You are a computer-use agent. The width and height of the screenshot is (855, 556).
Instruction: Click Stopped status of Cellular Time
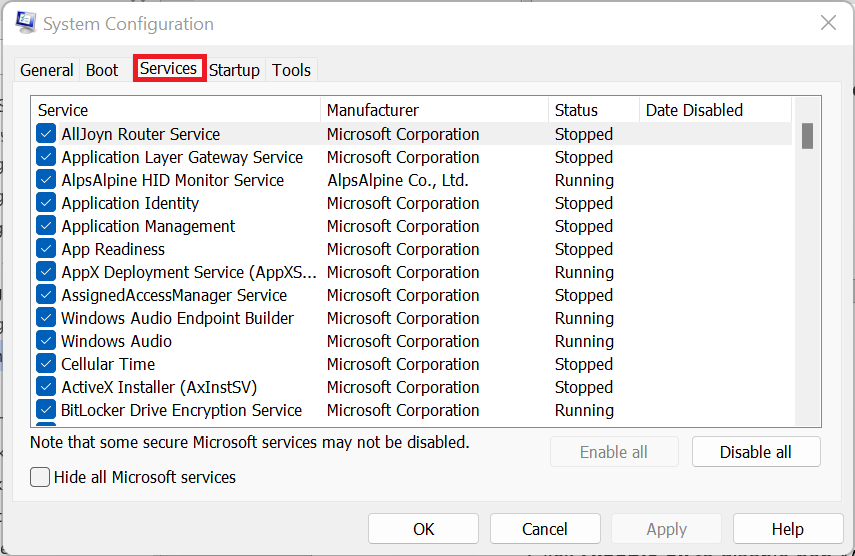pos(584,364)
